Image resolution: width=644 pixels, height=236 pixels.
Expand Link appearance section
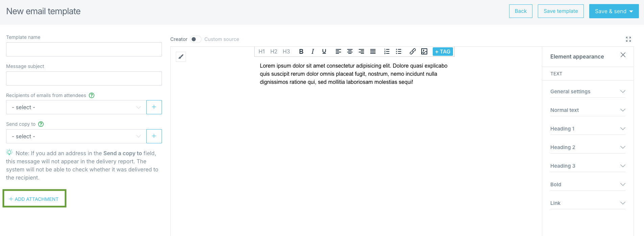pyautogui.click(x=588, y=203)
